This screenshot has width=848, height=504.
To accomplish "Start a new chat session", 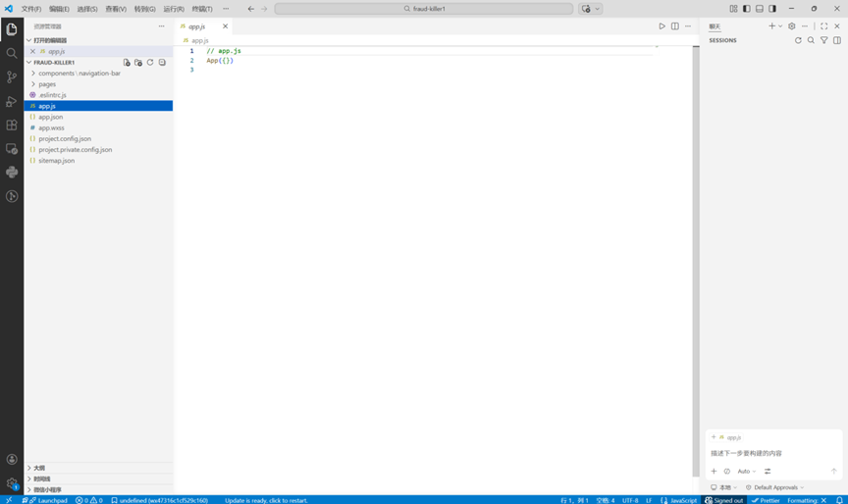I will coord(771,25).
